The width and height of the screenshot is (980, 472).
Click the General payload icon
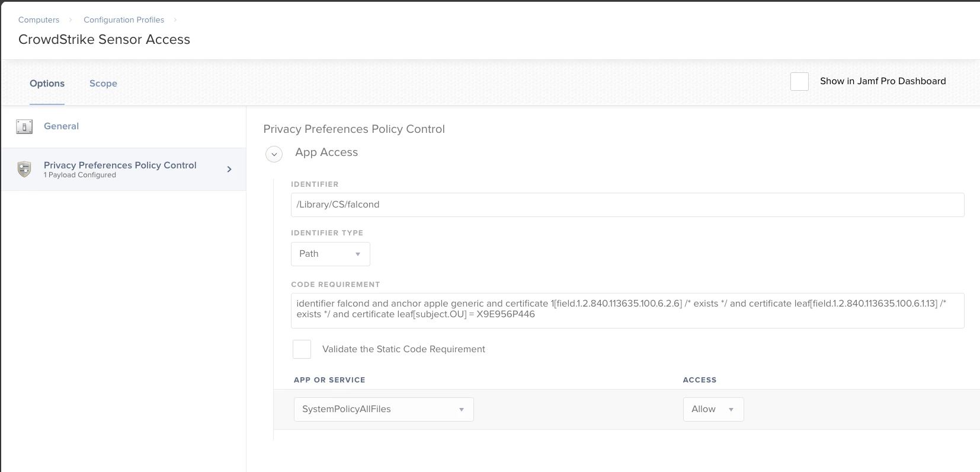24,126
